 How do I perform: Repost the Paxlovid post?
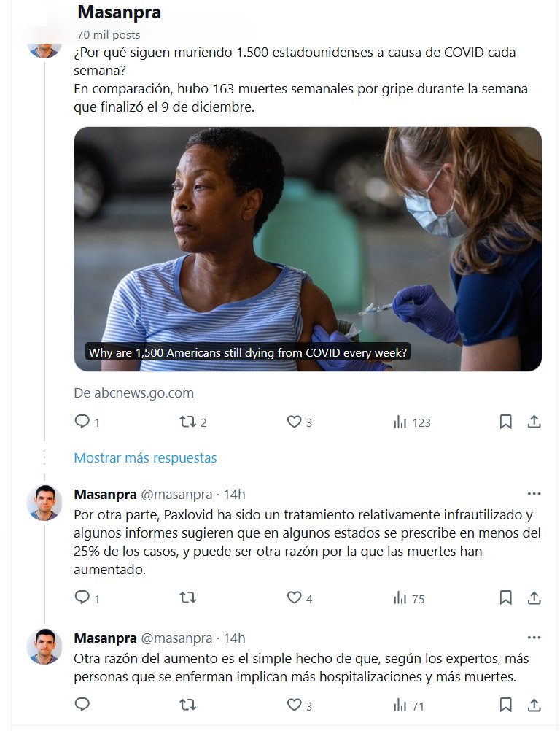187,597
